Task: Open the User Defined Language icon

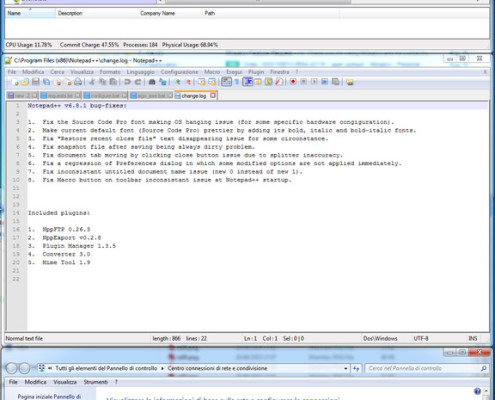Action: 258,82
